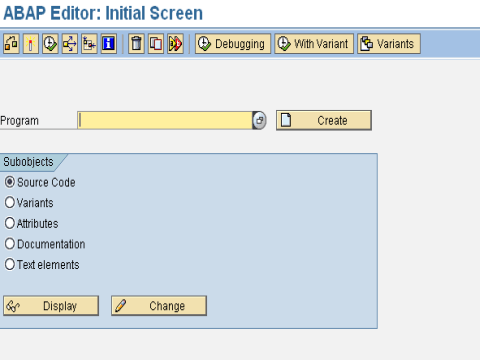Viewport: 480px width, 360px height.
Task: Click the Debugging toolbar button
Action: (233, 44)
